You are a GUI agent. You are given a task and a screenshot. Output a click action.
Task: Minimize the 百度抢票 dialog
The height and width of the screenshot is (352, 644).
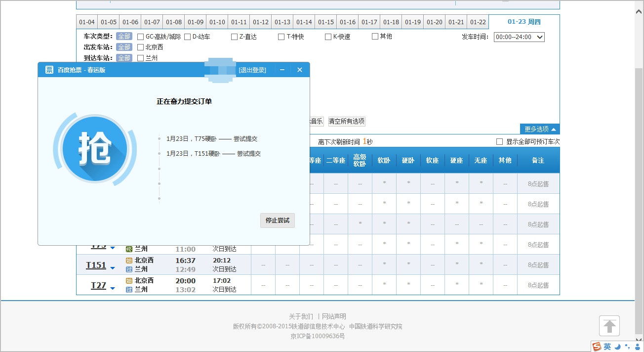(x=282, y=70)
